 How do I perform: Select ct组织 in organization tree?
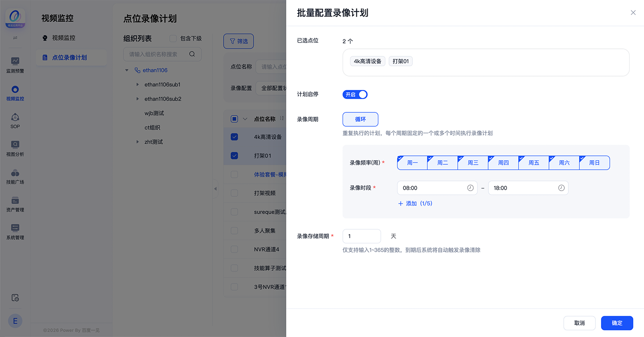(152, 128)
